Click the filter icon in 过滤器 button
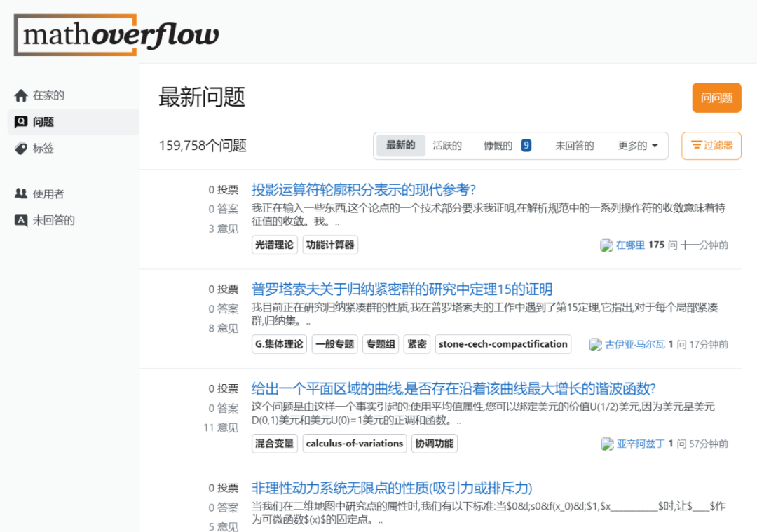This screenshot has height=532, width=757. (x=696, y=145)
